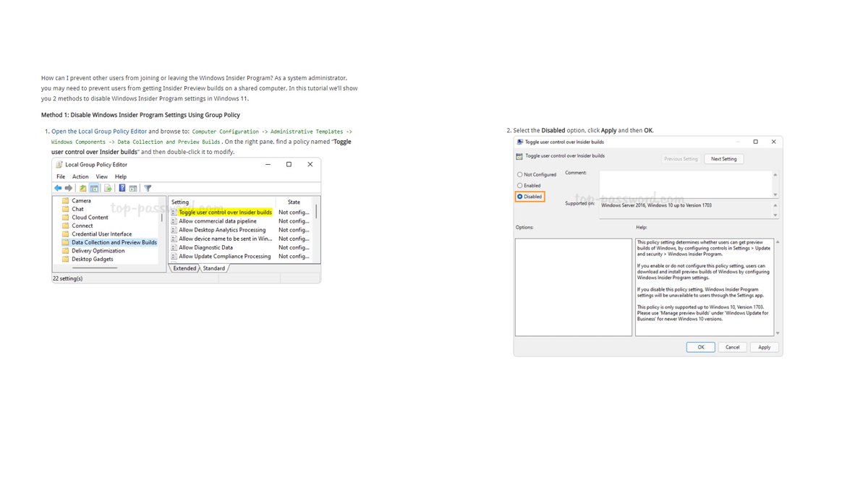The width and height of the screenshot is (868, 491).
Task: Click the policy dialog title bar icon
Action: (x=520, y=142)
